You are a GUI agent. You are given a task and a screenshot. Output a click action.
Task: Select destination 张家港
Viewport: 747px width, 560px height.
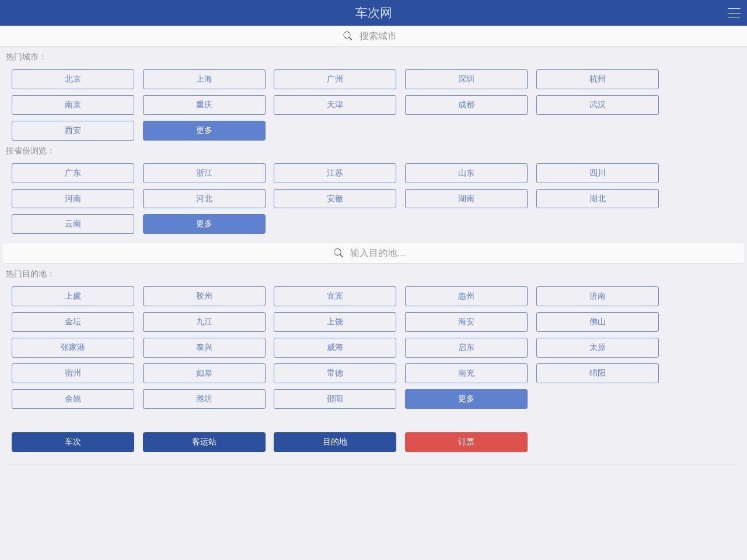tap(73, 348)
